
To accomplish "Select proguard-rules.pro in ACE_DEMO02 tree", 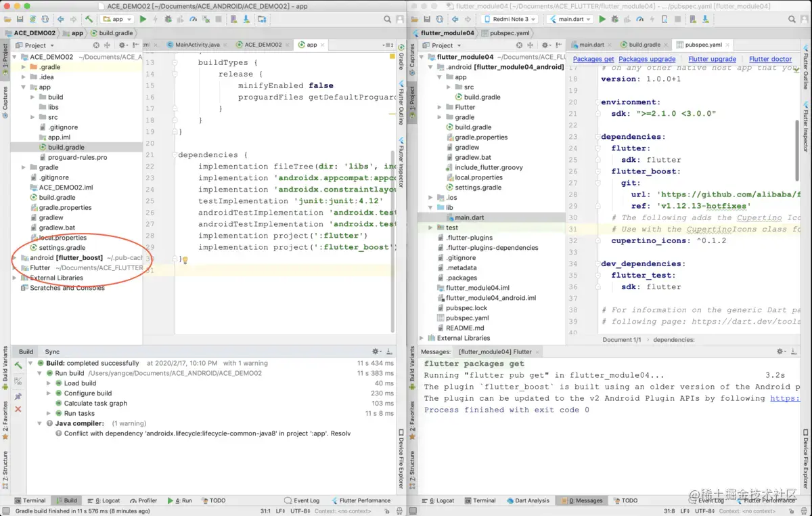I will pyautogui.click(x=77, y=157).
